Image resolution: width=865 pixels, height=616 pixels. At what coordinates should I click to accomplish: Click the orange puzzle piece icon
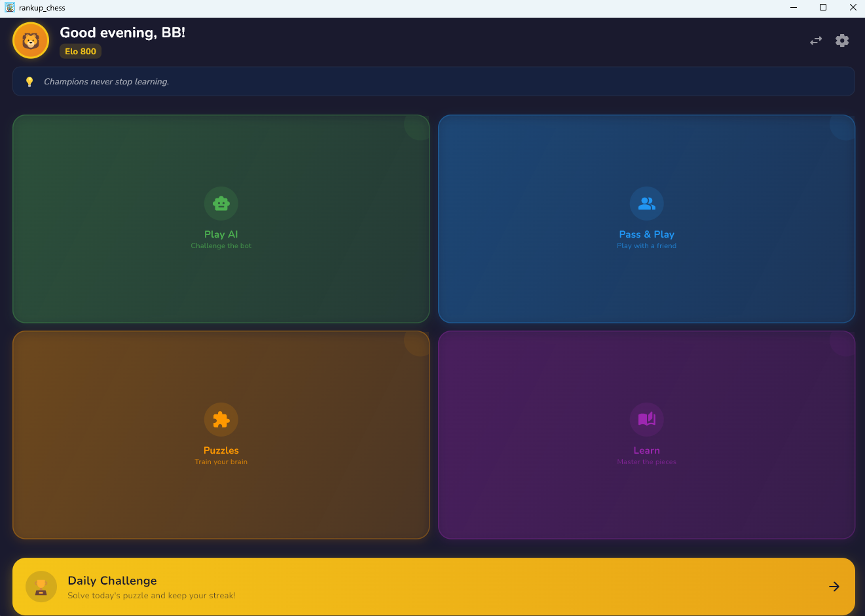[221, 420]
